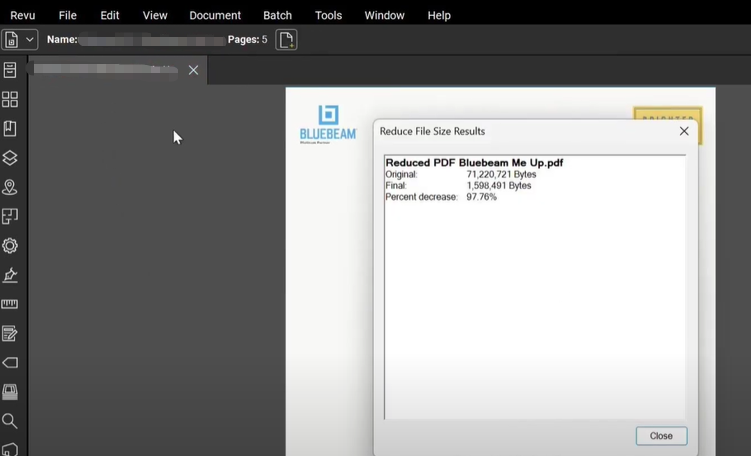Open the Signatures pen panel

click(x=10, y=275)
